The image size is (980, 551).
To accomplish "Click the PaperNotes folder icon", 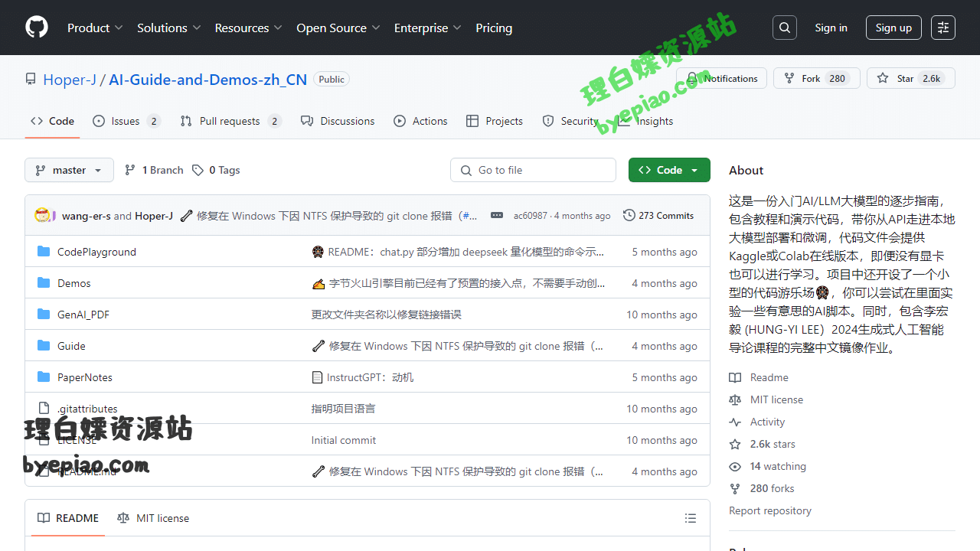I will click(44, 377).
